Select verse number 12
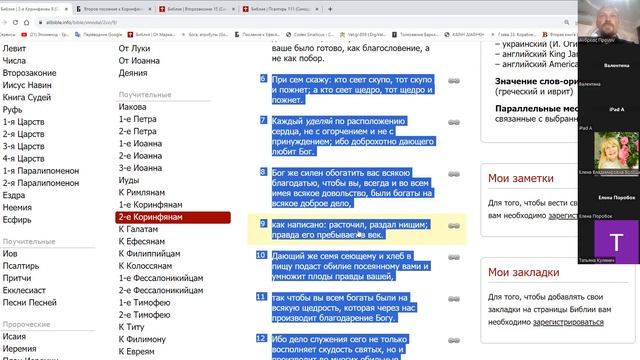 coord(261,338)
